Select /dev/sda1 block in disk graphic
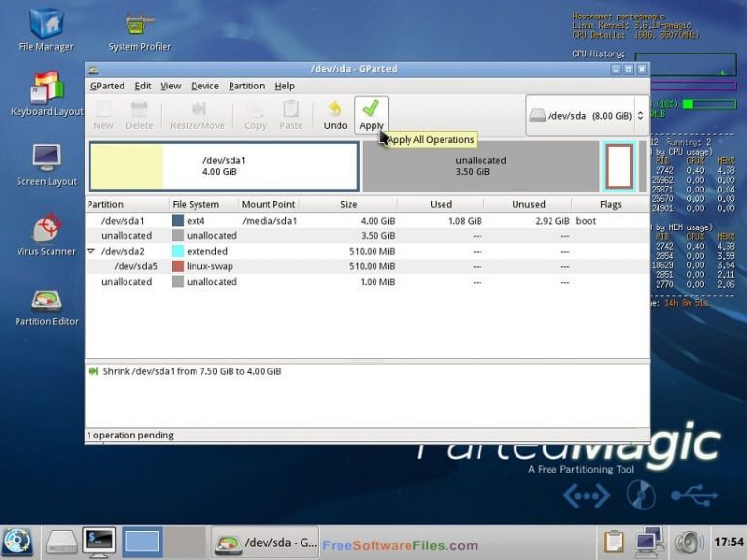 (x=224, y=166)
